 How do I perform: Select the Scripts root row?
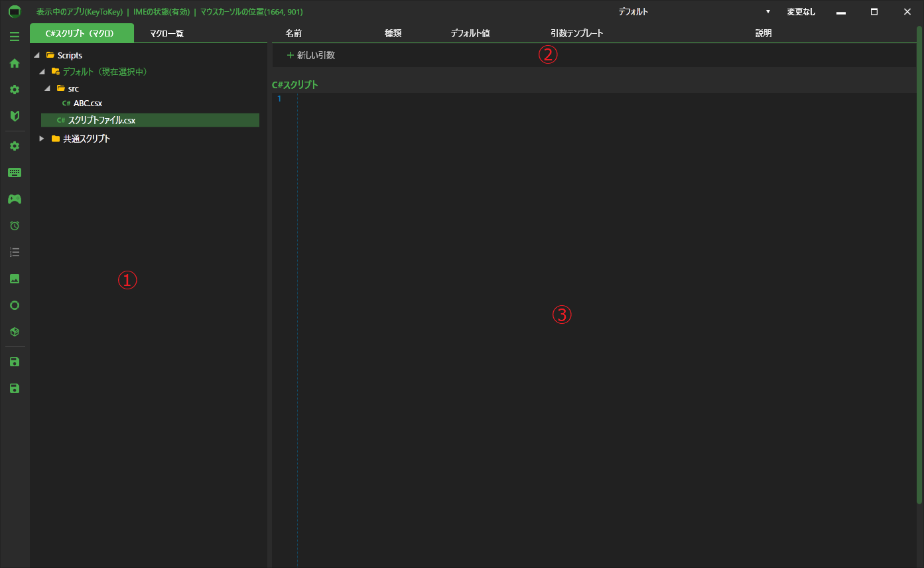(x=70, y=55)
